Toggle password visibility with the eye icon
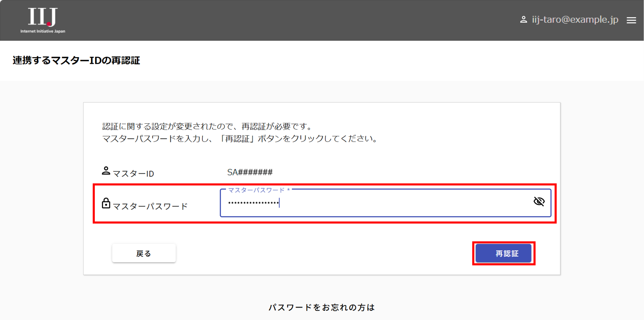Image resolution: width=644 pixels, height=320 pixels. coord(538,202)
